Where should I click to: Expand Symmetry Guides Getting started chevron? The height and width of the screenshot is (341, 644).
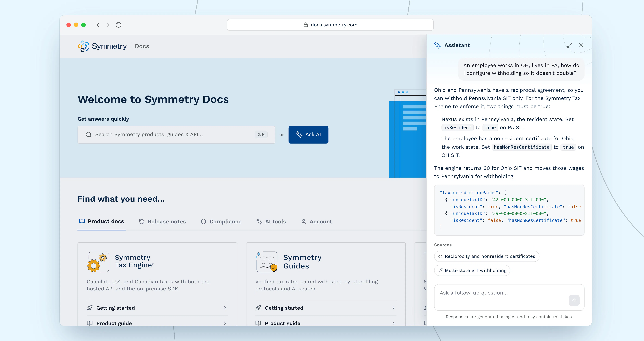pos(393,308)
